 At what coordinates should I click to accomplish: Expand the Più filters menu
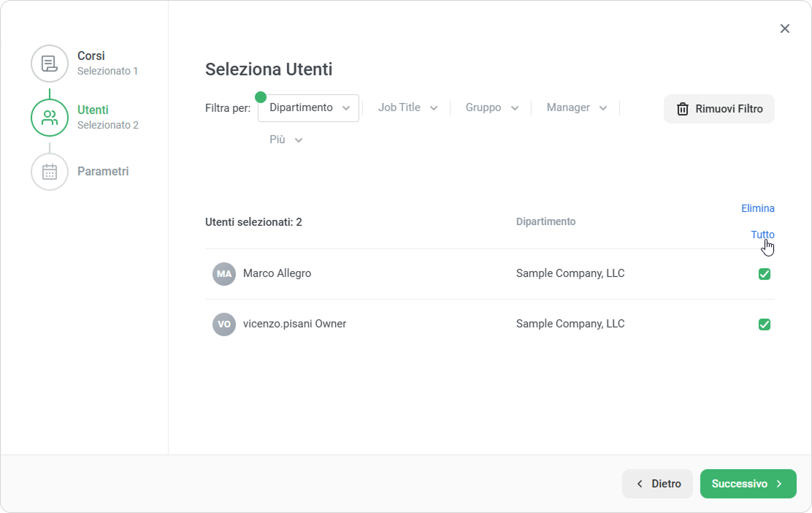tap(286, 140)
